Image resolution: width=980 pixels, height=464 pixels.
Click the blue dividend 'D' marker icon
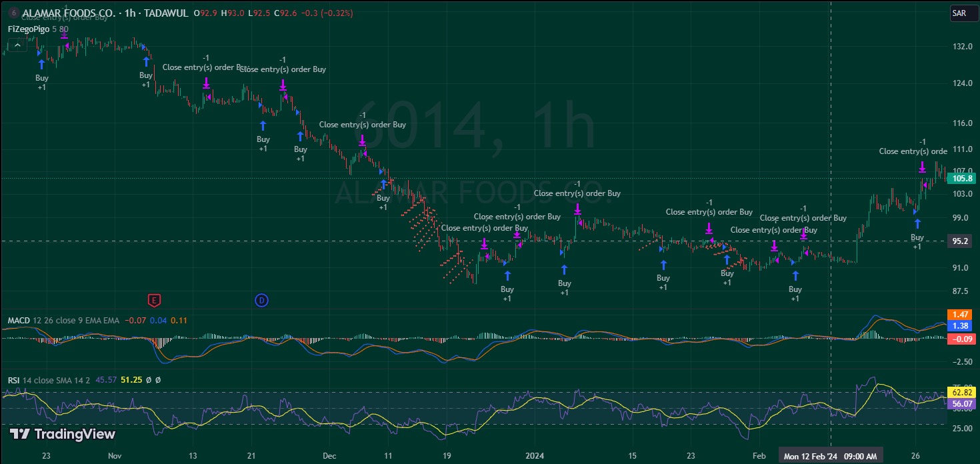[262, 301]
